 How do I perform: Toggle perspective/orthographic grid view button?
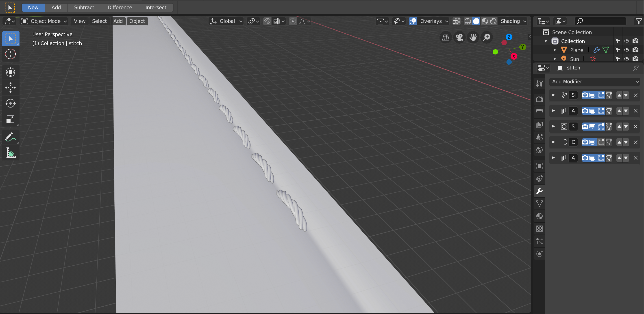coord(446,37)
